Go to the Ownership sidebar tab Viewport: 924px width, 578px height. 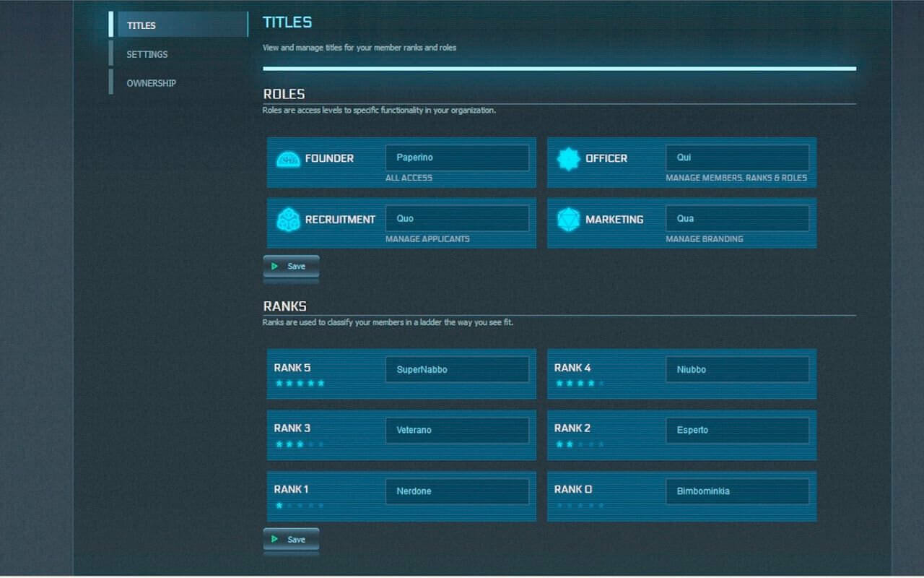[151, 83]
